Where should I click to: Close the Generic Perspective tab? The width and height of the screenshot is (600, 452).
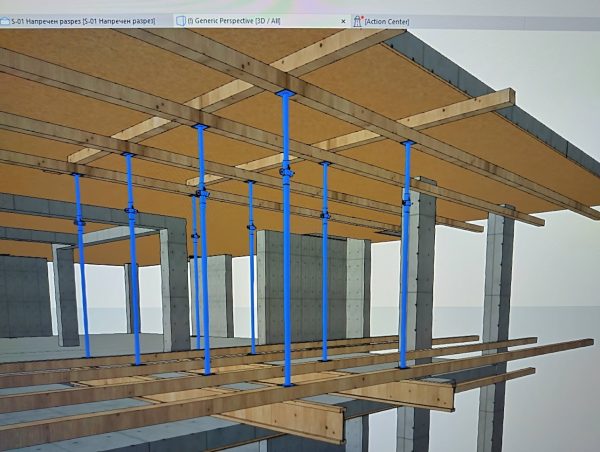[x=343, y=21]
